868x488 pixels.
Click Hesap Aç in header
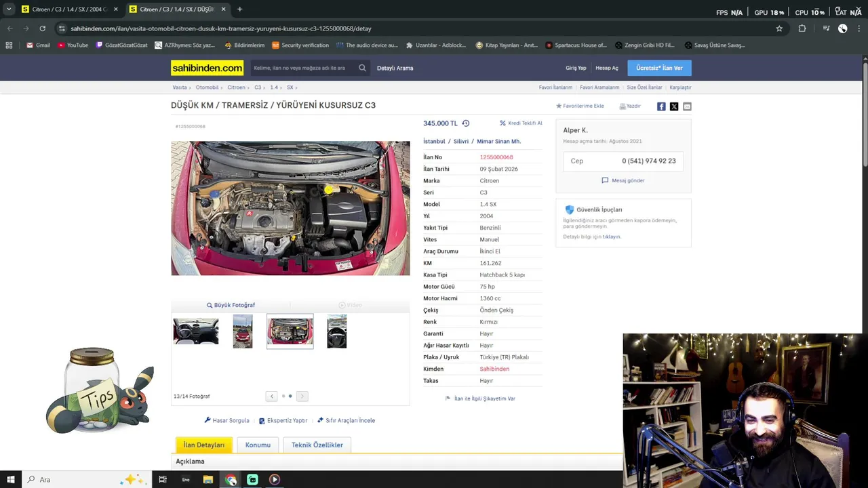pyautogui.click(x=607, y=68)
